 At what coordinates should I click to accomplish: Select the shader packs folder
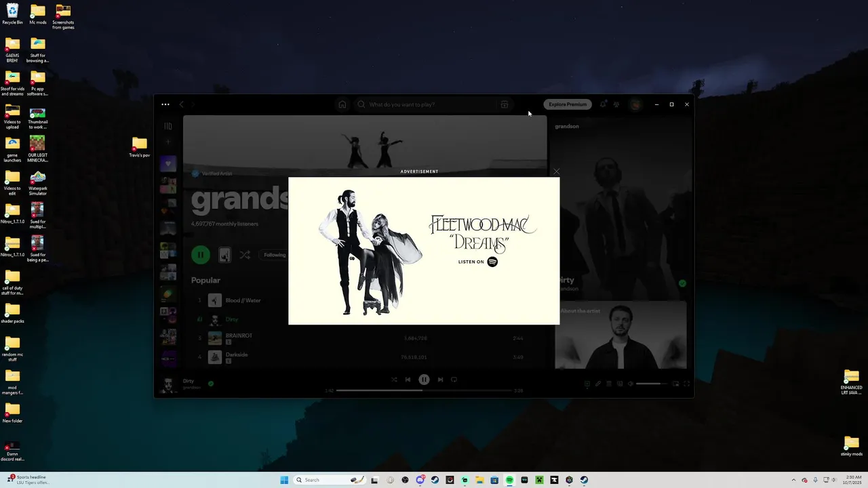point(12,314)
